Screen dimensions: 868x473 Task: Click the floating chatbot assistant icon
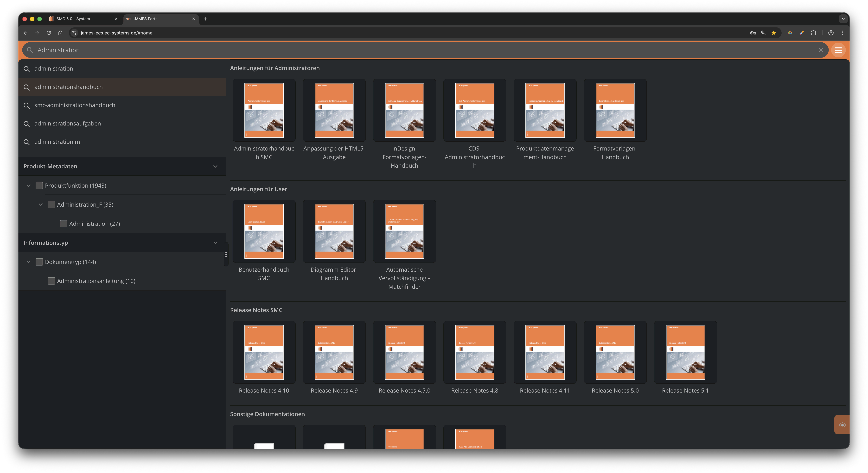tap(842, 425)
